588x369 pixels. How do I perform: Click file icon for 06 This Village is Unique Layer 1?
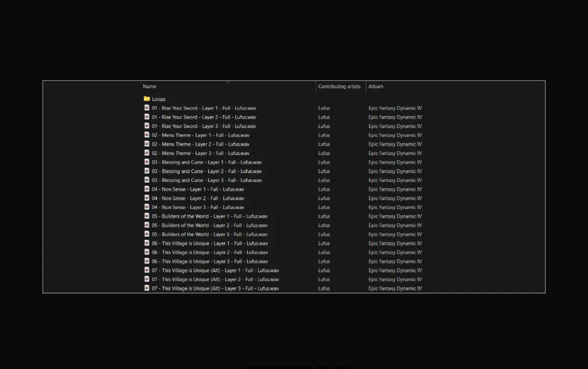[147, 243]
